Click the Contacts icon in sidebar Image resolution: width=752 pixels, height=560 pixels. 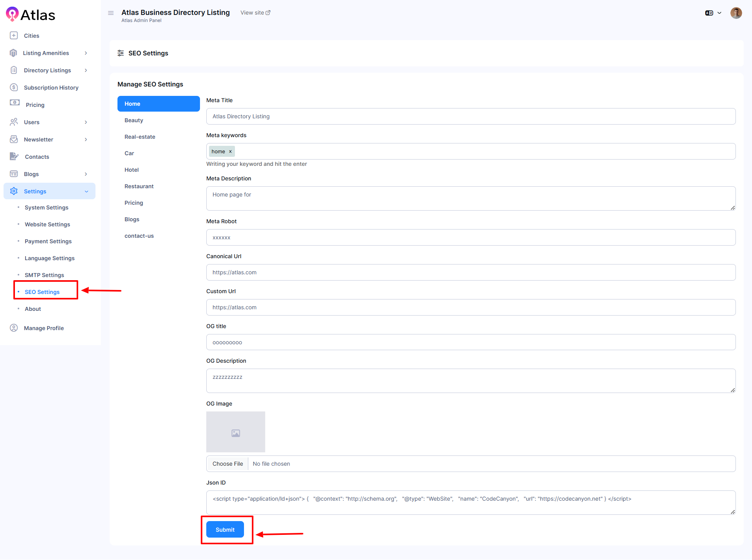click(x=14, y=156)
